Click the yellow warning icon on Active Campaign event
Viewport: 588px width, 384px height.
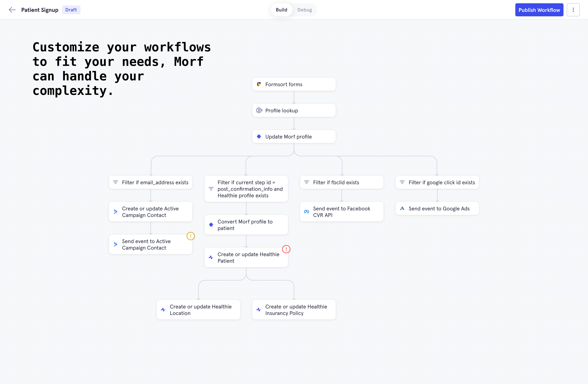(x=190, y=236)
